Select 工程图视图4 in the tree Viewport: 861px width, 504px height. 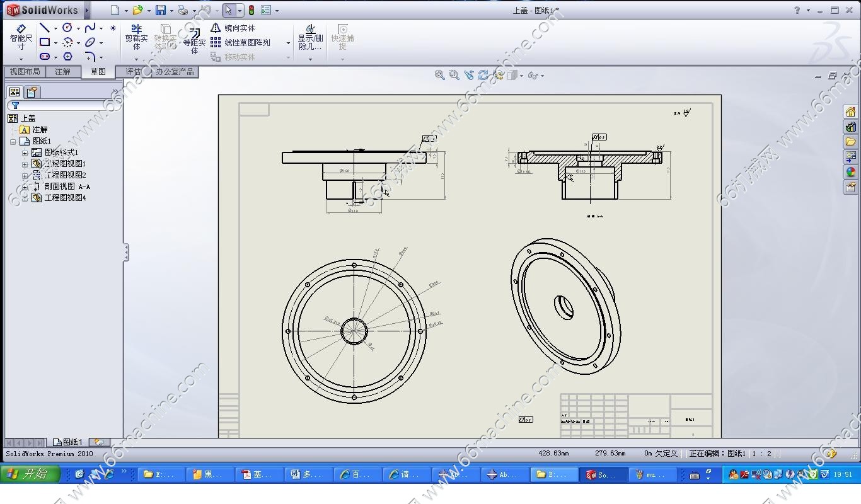59,198
